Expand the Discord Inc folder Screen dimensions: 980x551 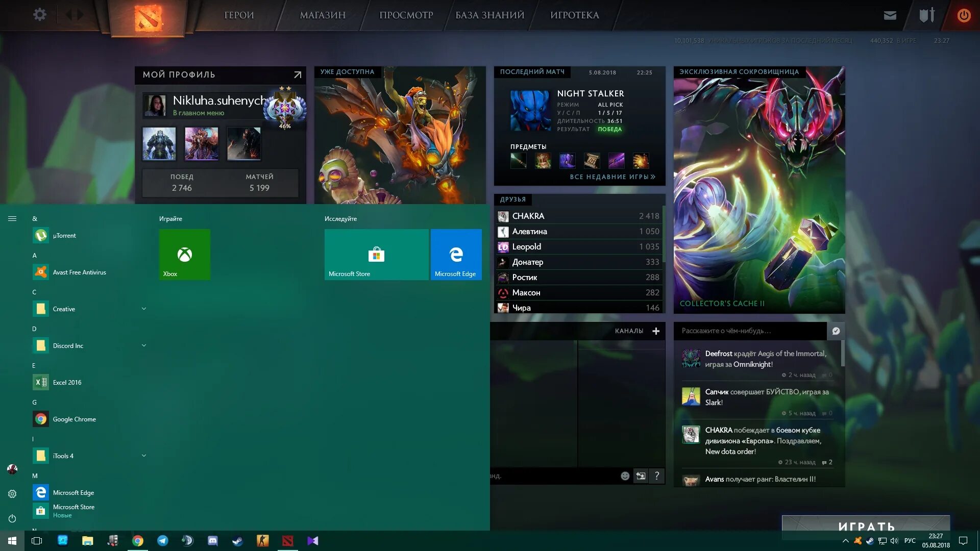click(x=143, y=346)
